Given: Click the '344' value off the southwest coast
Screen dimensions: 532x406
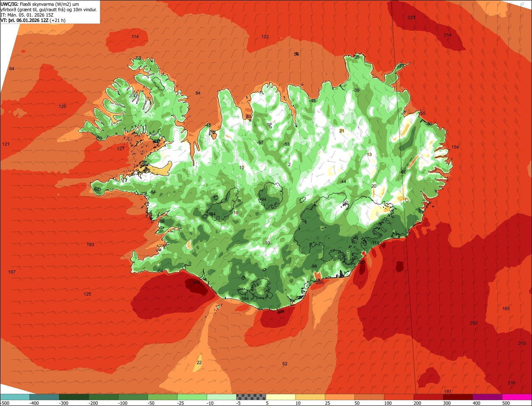Looking at the screenshot, I should tap(196, 282).
